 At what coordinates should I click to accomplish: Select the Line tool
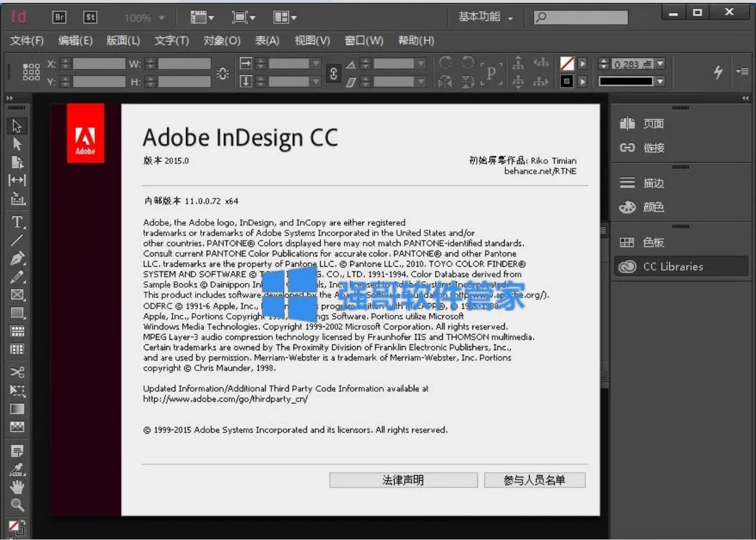(x=17, y=240)
